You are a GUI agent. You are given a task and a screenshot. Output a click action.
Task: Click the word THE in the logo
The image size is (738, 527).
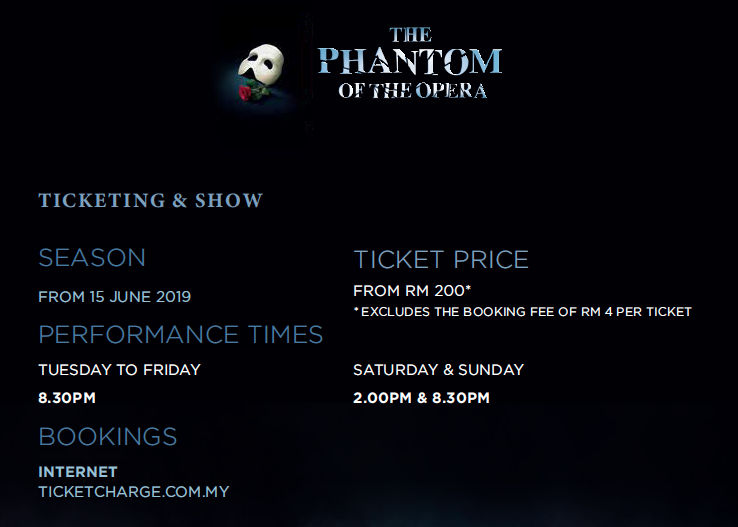click(x=410, y=35)
